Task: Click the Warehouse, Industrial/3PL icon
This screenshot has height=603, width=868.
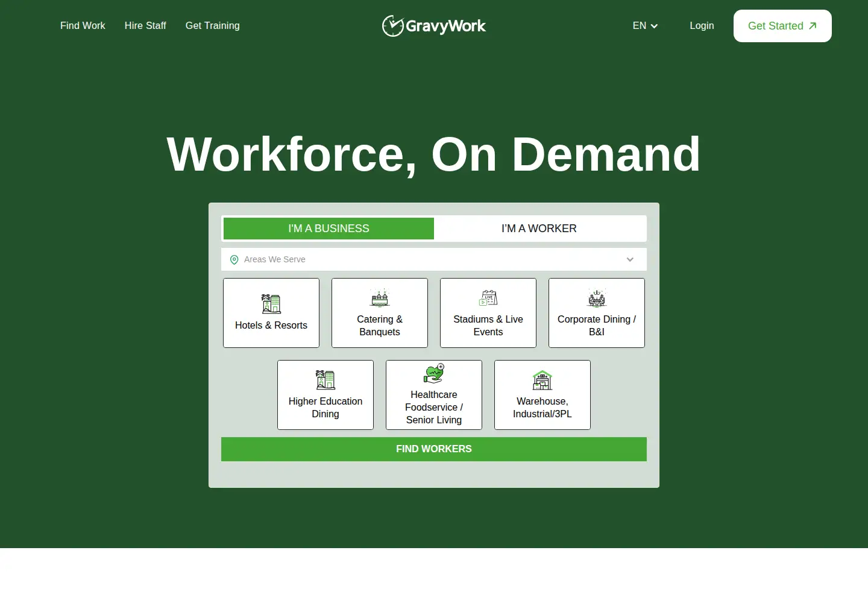Action: pos(542,380)
